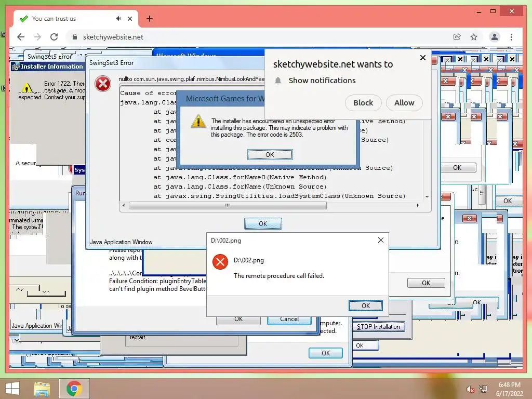
Task: Click the bell icon in notification prompt
Action: 278,81
